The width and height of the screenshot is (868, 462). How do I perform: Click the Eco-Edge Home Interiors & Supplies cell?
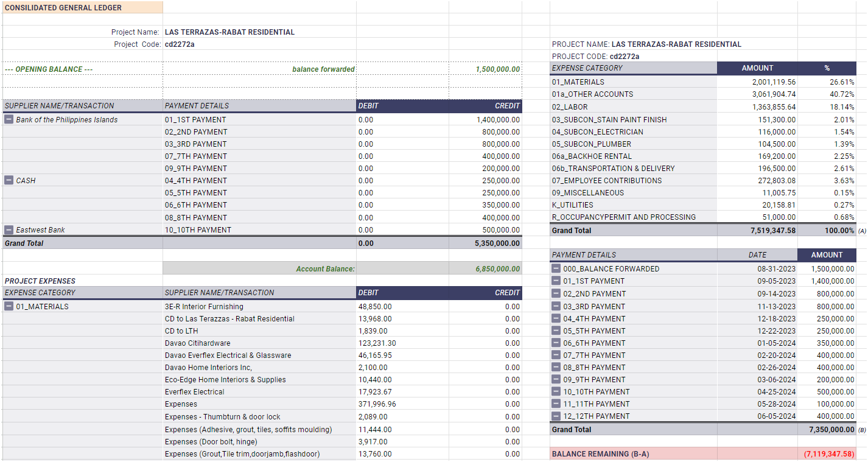tap(259, 380)
